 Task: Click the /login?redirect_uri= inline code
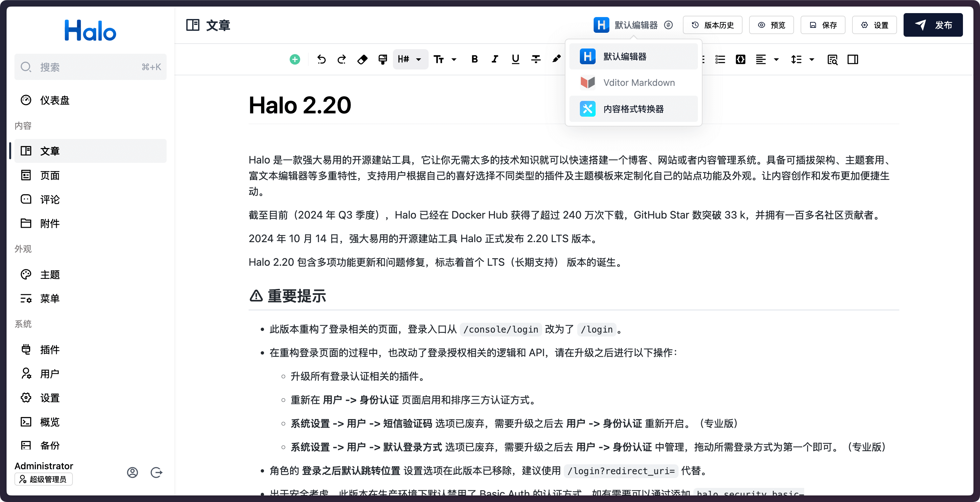[x=621, y=471]
